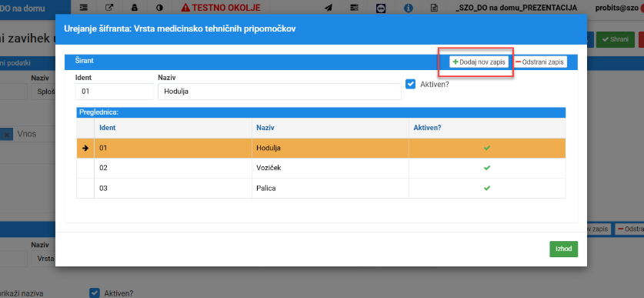Toggle Aktiven? checkbox in background page bottom
The image size is (644, 298).
tap(95, 293)
